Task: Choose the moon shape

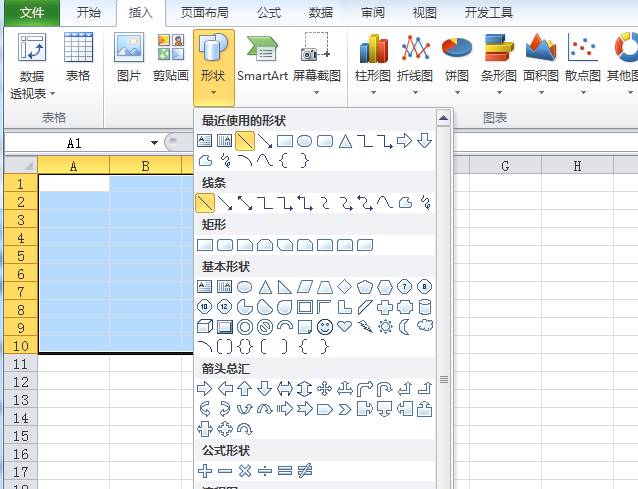Action: tap(404, 327)
